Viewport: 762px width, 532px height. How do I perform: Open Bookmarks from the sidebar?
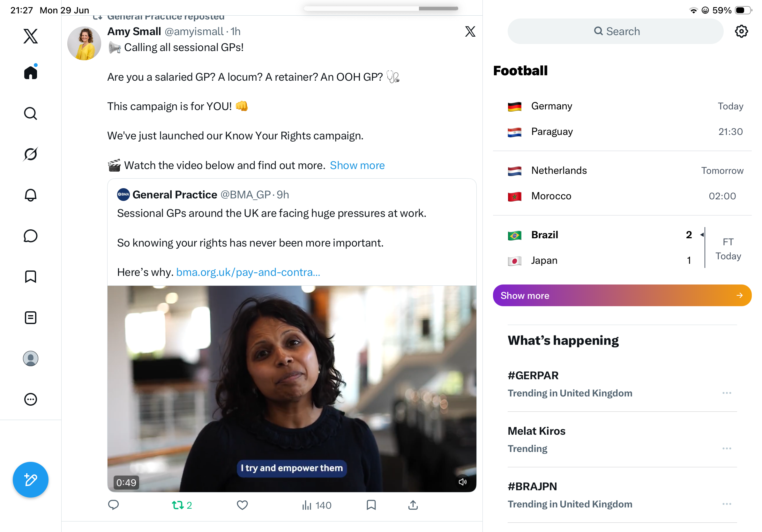coord(31,277)
